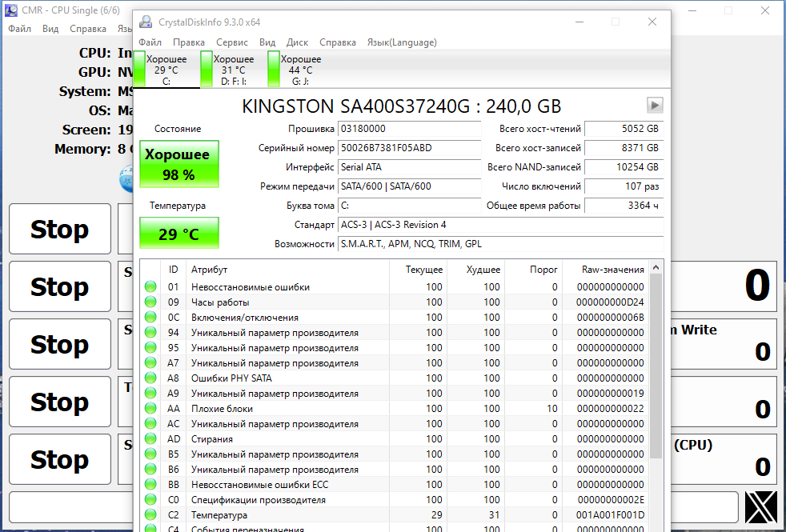Open the Справка menu in CrystalDiskInfo
The image size is (786, 532).
coord(337,42)
